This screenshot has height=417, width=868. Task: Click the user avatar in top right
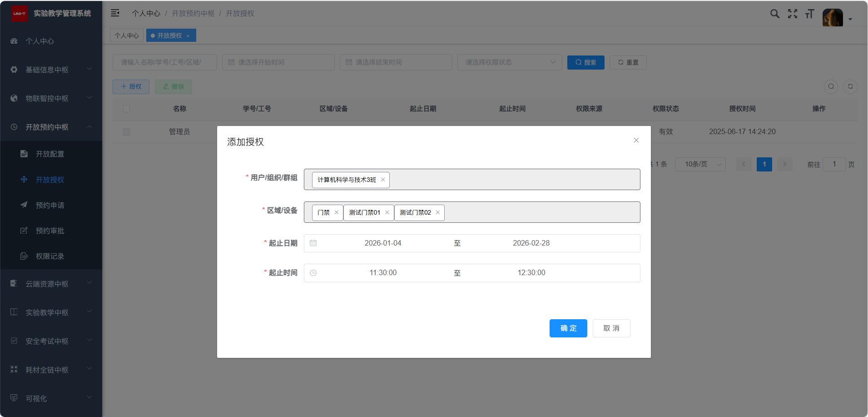(832, 18)
